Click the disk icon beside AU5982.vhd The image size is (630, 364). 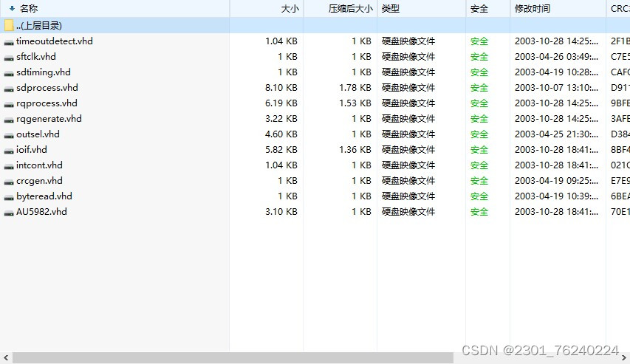(9, 213)
